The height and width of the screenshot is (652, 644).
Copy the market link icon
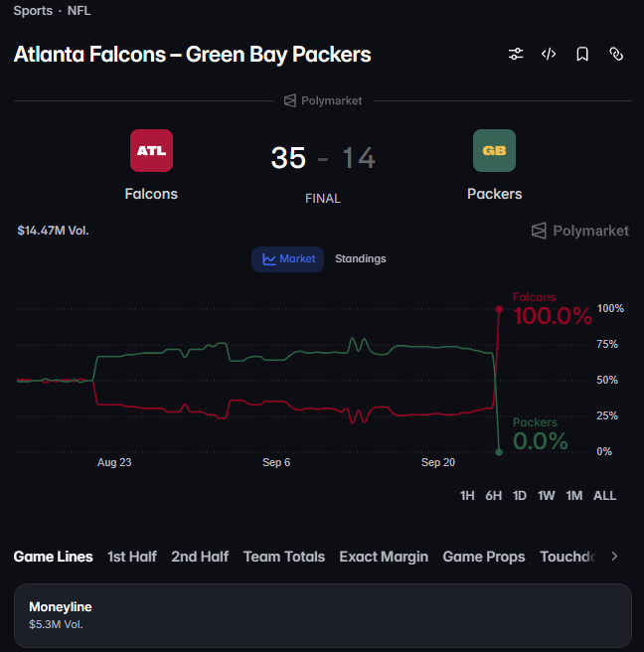pyautogui.click(x=616, y=54)
